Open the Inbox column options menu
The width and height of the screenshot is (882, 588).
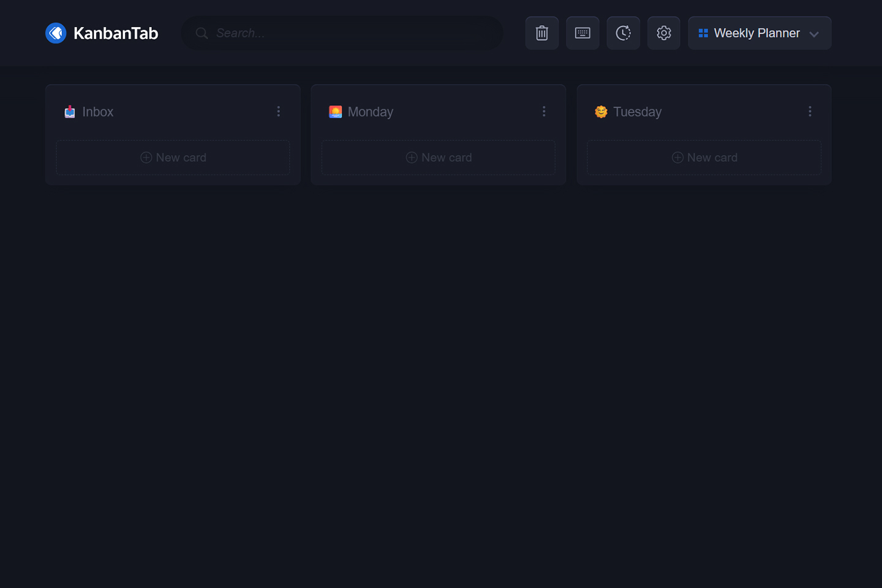pos(279,111)
